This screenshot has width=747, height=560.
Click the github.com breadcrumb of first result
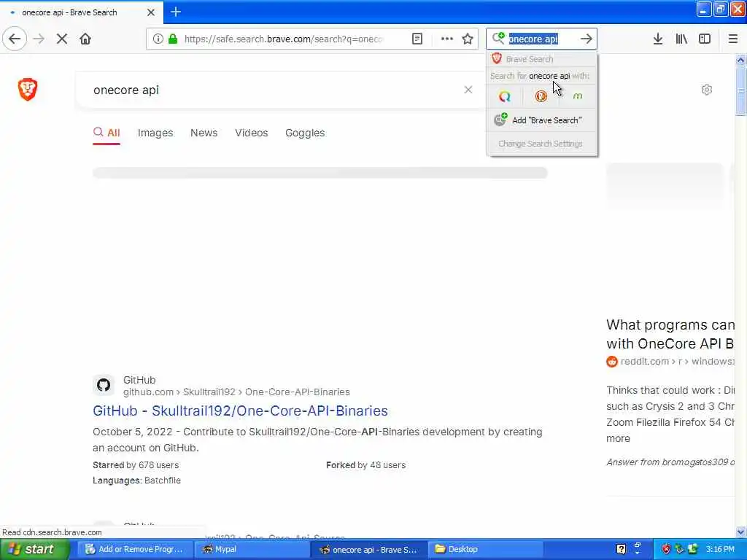tap(236, 392)
